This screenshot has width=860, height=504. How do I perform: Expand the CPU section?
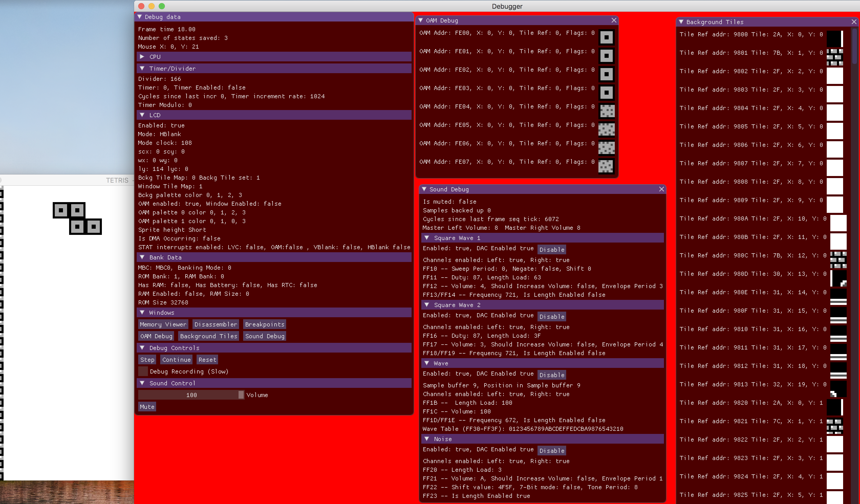tap(142, 57)
